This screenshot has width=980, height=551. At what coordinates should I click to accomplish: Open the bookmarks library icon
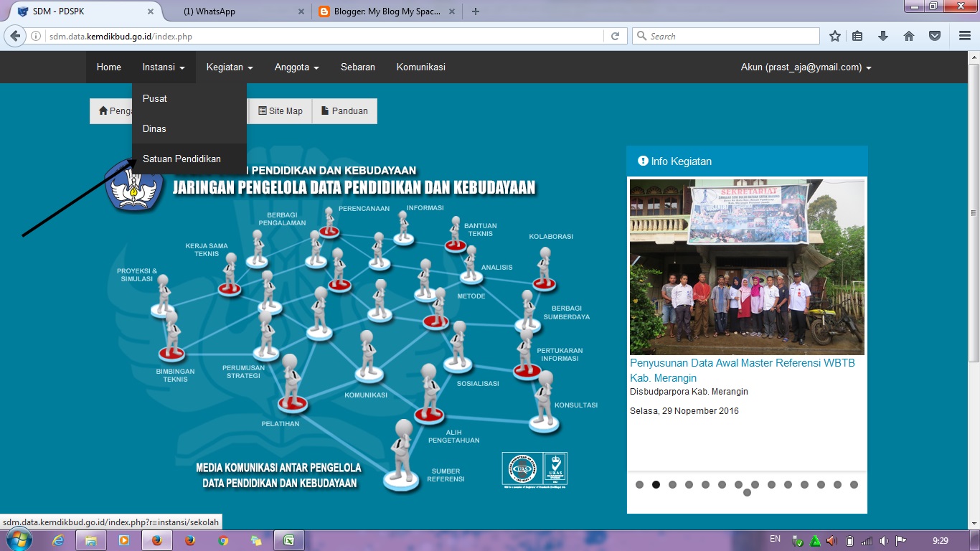click(x=857, y=35)
